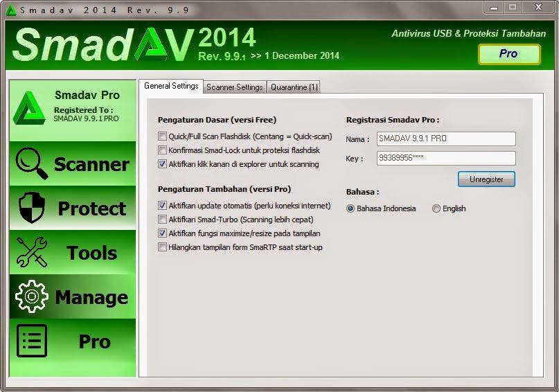Click the Smadav triangle logo in sidebar
The image size is (559, 392).
29,108
